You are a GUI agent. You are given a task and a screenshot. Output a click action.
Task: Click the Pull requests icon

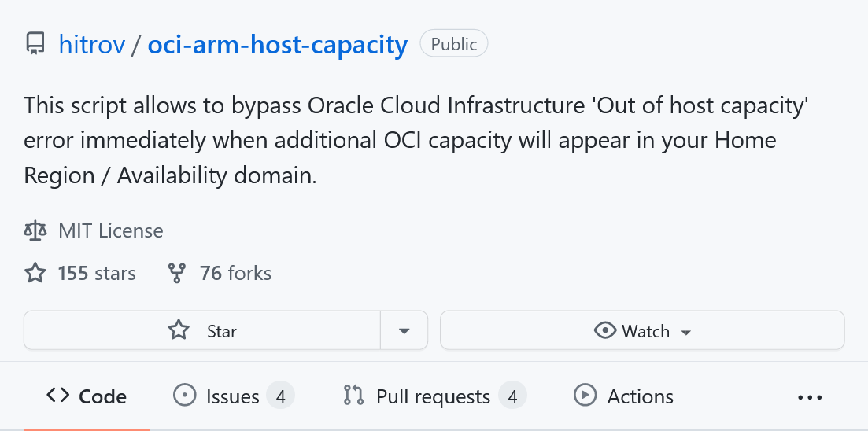353,396
